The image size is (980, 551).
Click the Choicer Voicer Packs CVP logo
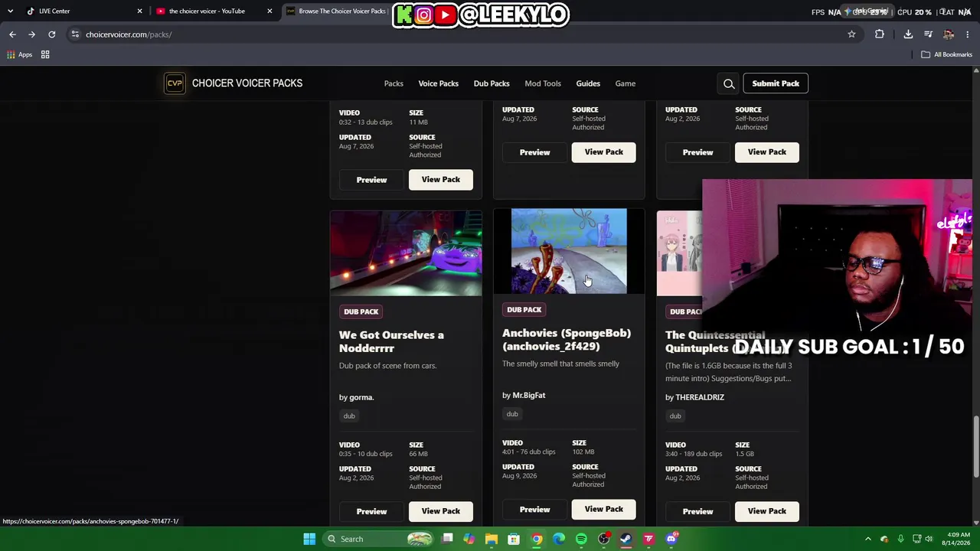point(175,83)
